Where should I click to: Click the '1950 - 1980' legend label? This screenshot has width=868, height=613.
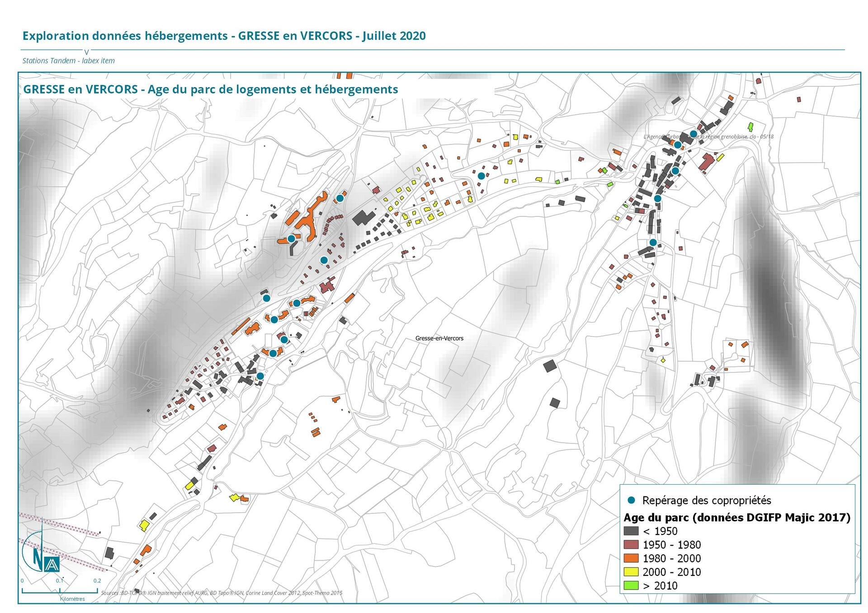[672, 545]
